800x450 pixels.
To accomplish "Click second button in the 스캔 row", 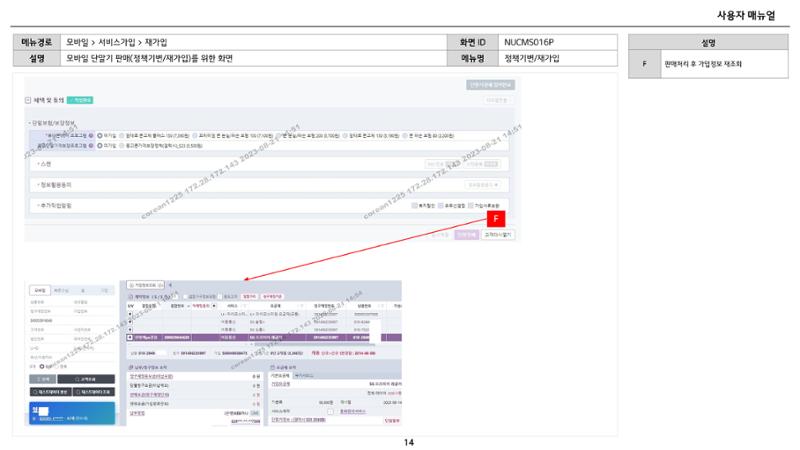I will pos(482,164).
